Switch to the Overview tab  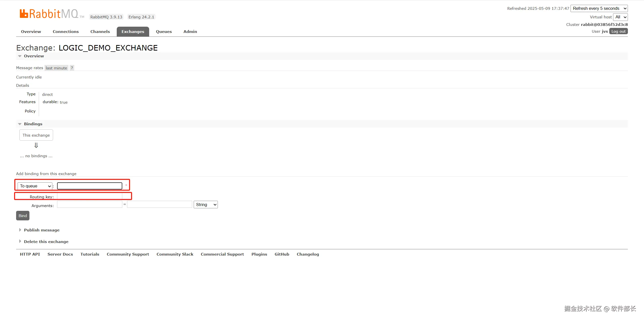click(x=31, y=32)
